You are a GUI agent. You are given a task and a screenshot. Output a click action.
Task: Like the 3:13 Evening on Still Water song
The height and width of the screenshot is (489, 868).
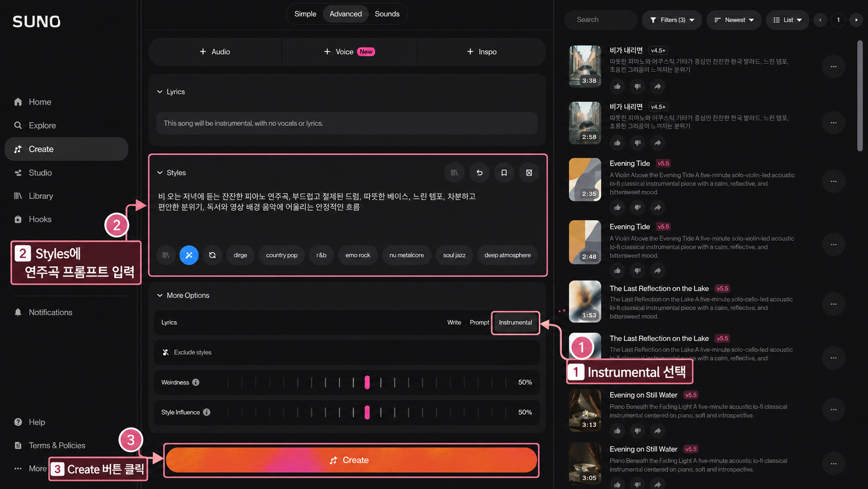tap(617, 431)
